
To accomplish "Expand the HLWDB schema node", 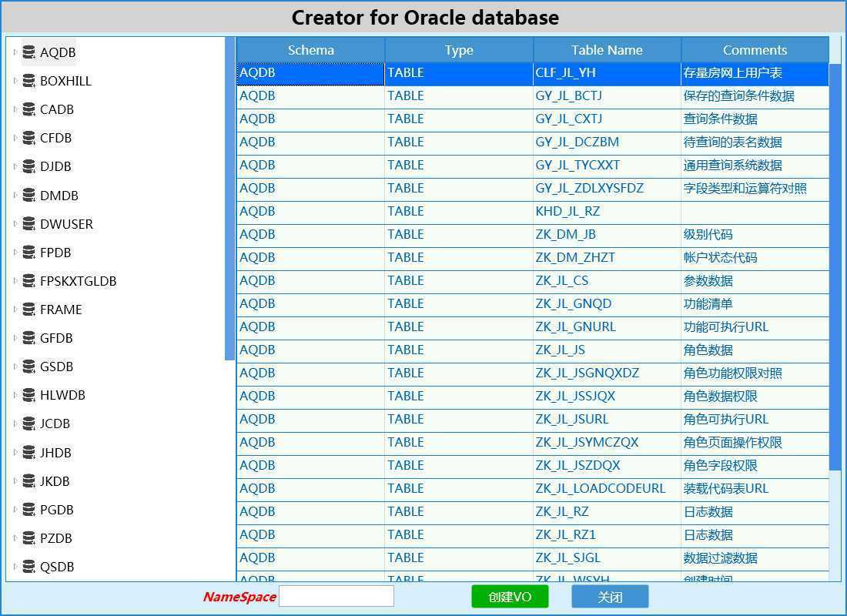I will [15, 396].
